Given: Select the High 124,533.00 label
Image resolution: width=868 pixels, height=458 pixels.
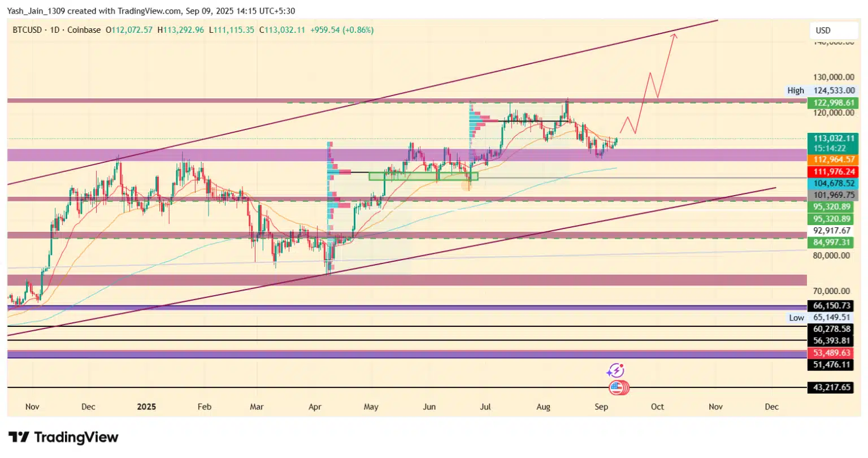Looking at the screenshot, I should click(821, 90).
